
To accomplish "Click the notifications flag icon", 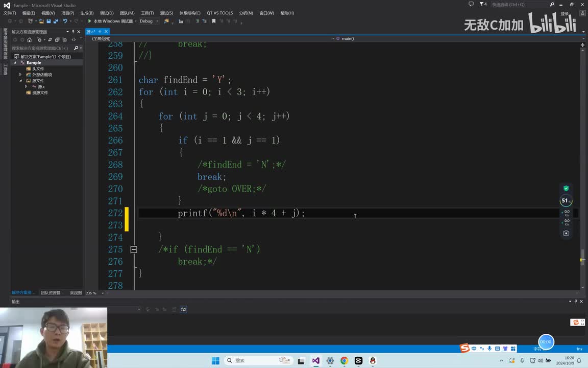I will [482, 4].
